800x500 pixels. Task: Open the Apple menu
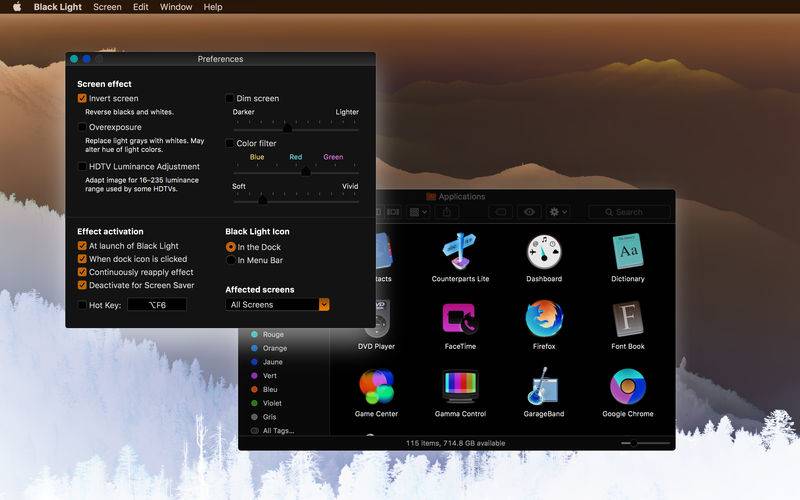coord(17,7)
